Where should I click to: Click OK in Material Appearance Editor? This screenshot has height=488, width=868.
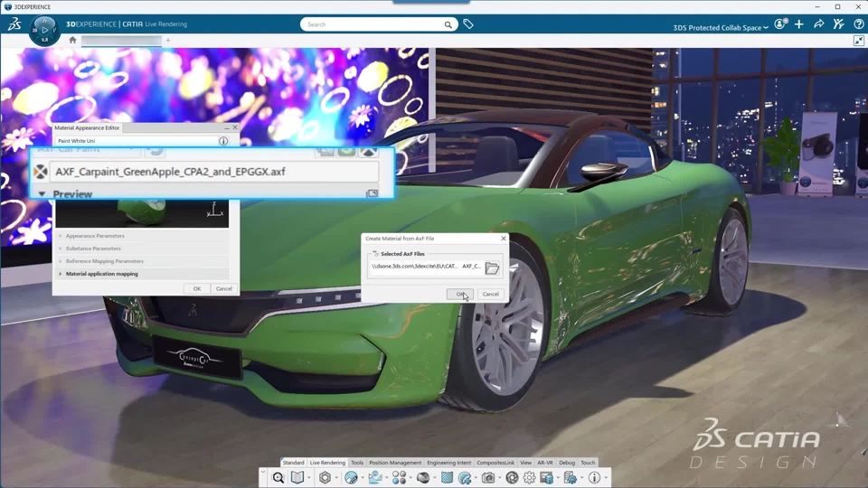coord(197,289)
